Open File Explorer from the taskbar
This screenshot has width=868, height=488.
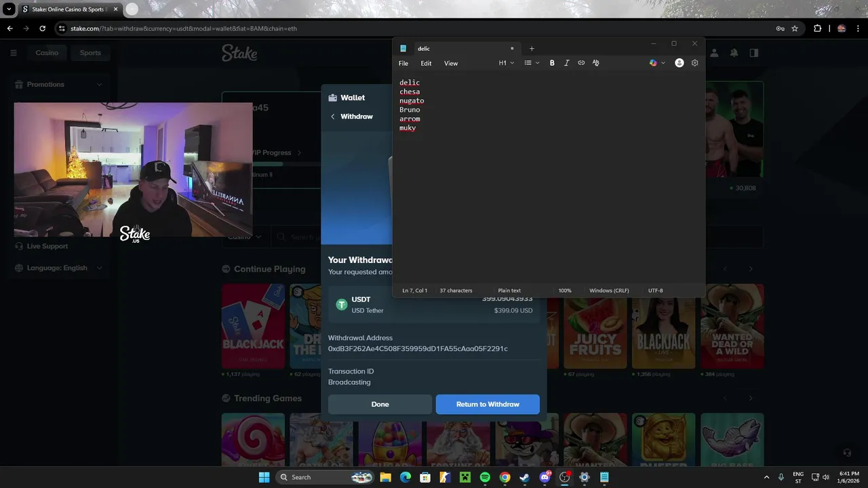tap(385, 477)
